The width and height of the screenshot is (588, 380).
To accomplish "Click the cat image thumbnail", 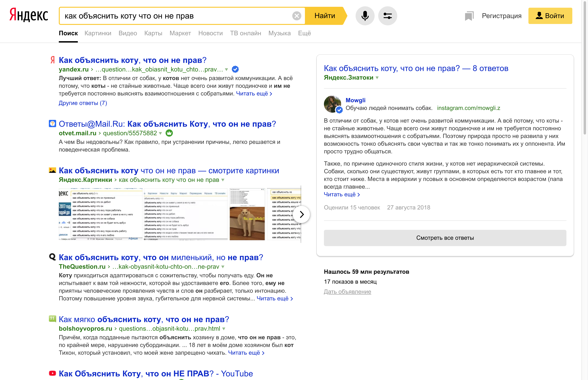I will tap(247, 224).
